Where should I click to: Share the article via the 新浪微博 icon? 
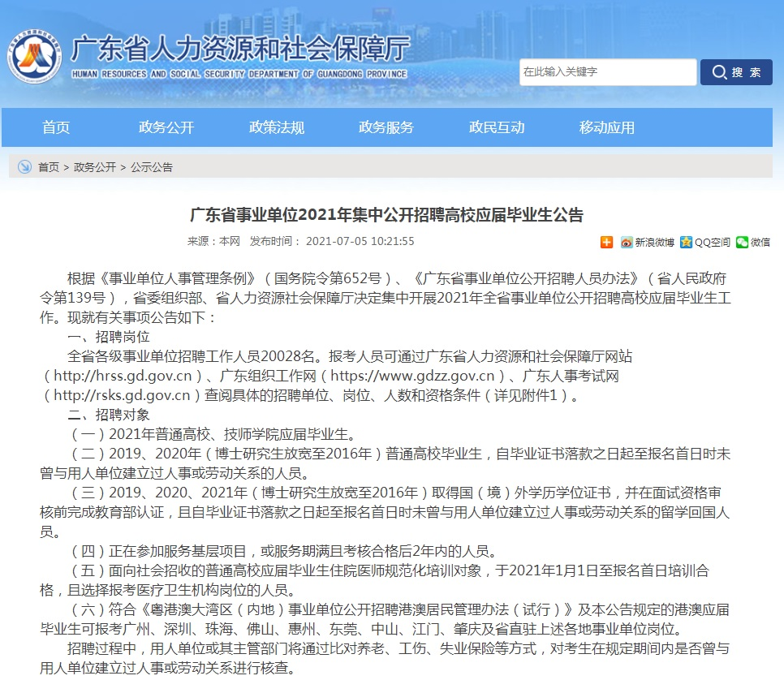pyautogui.click(x=647, y=242)
